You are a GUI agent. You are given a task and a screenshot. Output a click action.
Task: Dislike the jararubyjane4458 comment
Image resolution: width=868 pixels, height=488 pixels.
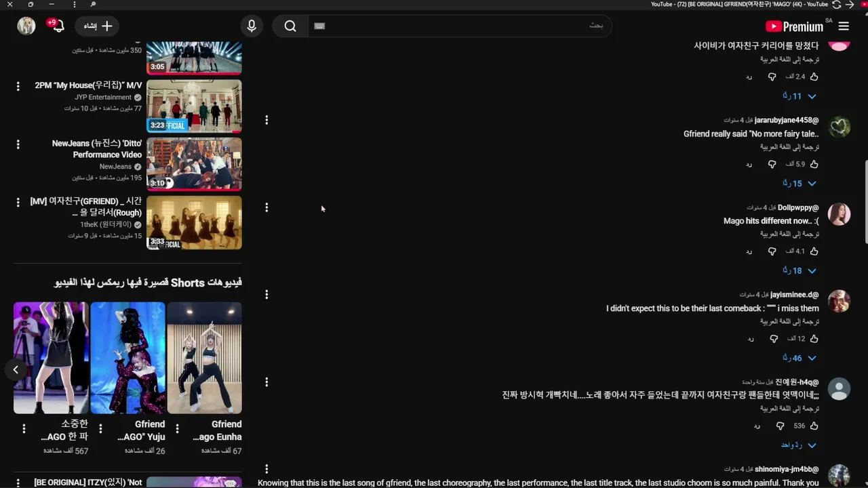click(772, 164)
